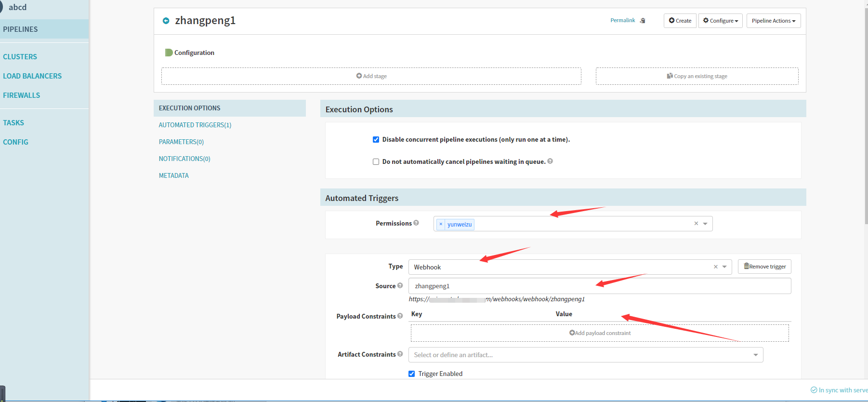Open the Artifact Constraints help icon
This screenshot has width=868, height=402.
point(400,354)
